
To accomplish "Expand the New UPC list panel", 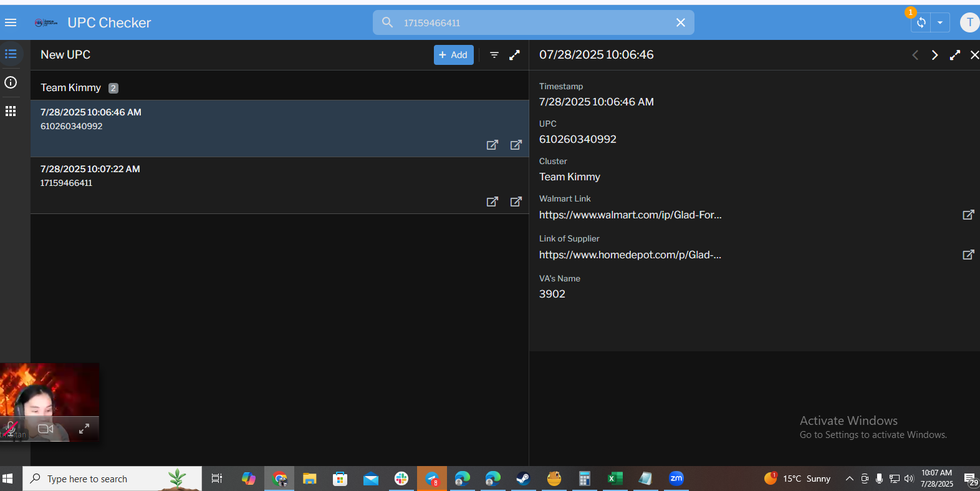I will [514, 55].
